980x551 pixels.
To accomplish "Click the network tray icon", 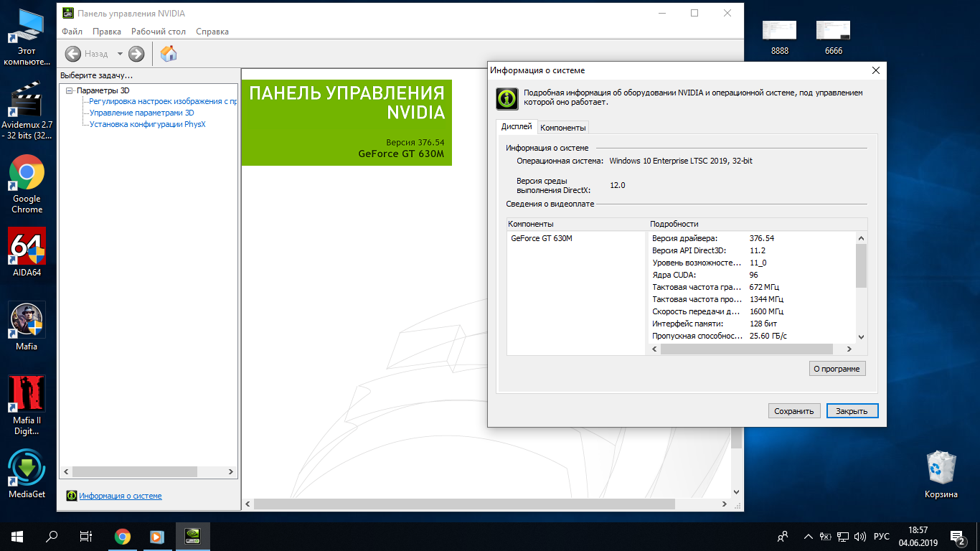I will 843,536.
